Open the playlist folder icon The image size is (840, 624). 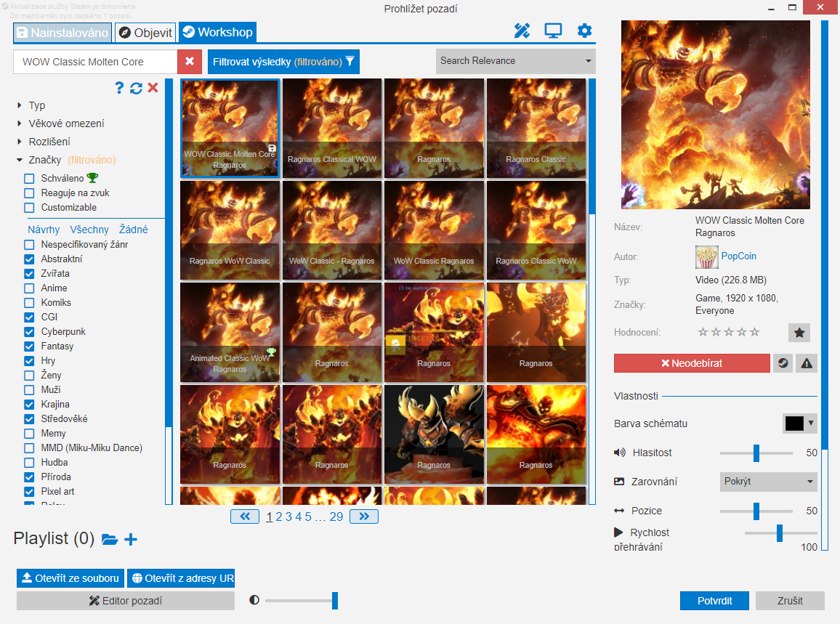click(110, 540)
